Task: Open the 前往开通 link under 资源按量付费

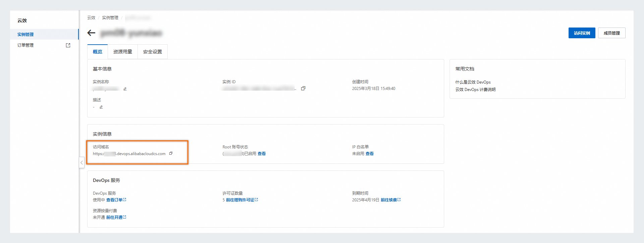Action: tap(116, 217)
